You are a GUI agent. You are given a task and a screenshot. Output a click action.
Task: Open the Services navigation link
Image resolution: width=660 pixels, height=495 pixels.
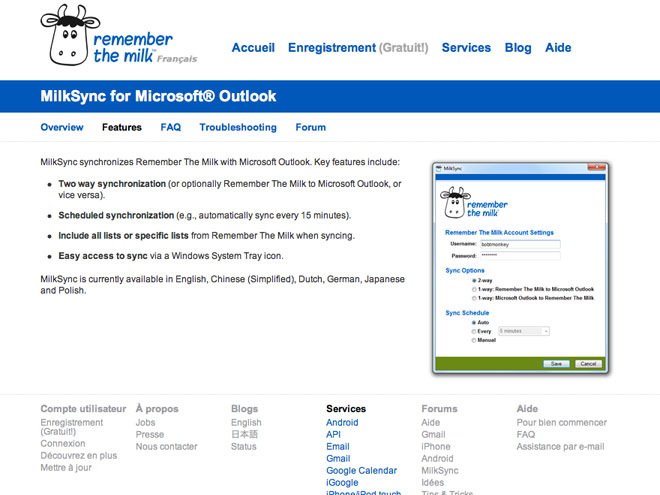[466, 48]
